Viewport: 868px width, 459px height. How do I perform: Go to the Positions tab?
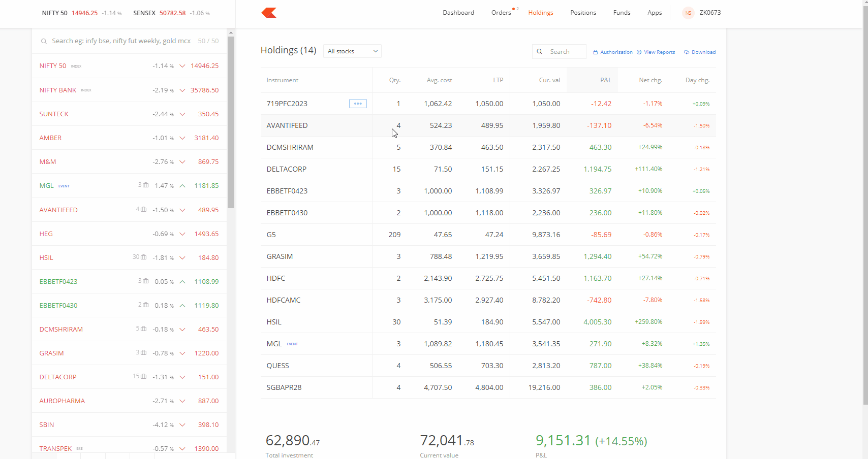pos(583,13)
